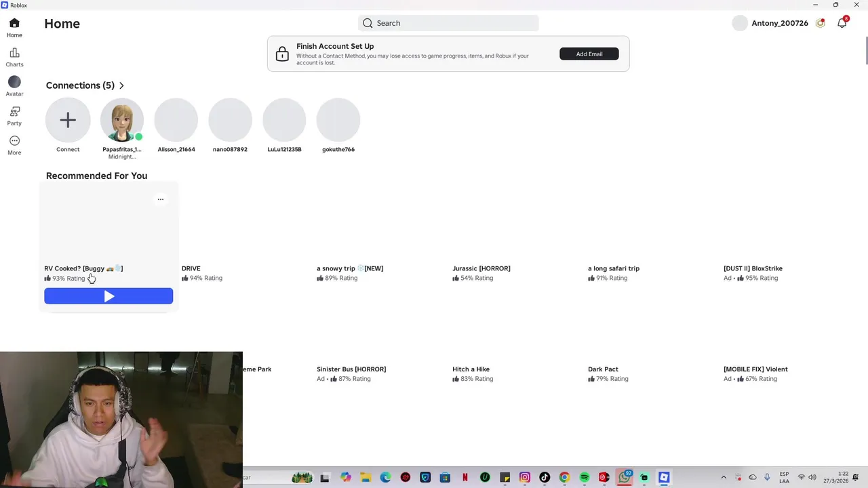This screenshot has width=868, height=488.
Task: Open [DUST II] BloxStrike ad game
Action: click(x=753, y=268)
